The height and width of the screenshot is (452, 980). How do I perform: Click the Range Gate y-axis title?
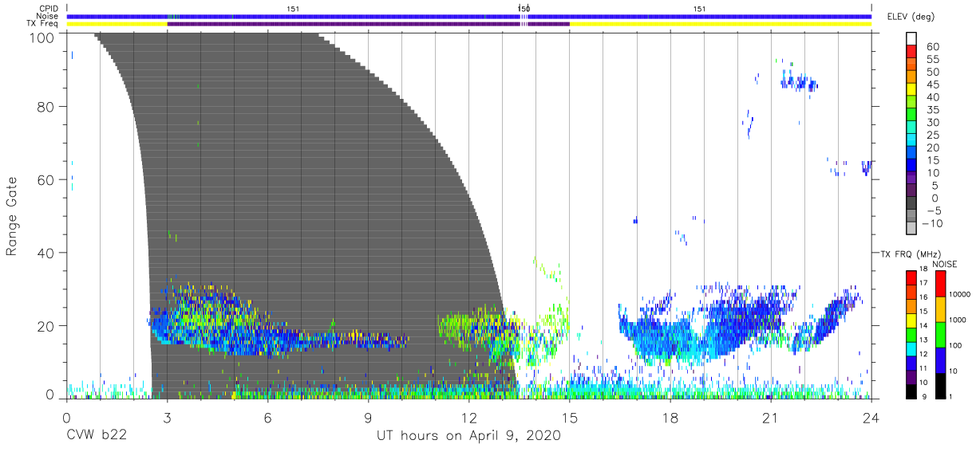pyautogui.click(x=12, y=215)
